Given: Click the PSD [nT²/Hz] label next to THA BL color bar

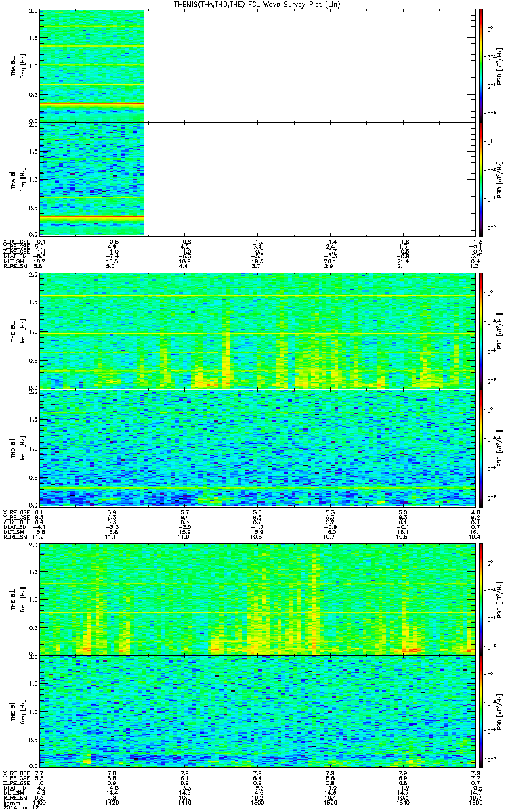Looking at the screenshot, I should click(x=499, y=66).
